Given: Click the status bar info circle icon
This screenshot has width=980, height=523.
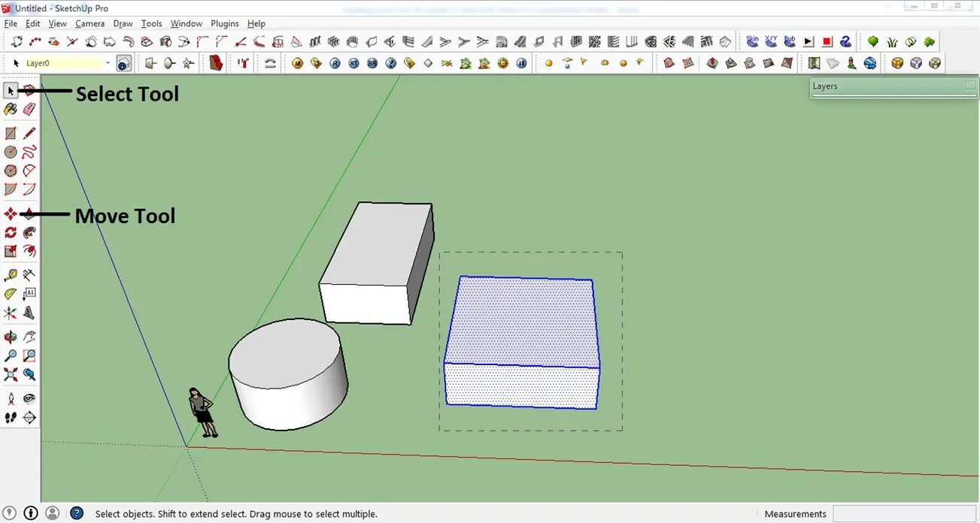Looking at the screenshot, I should click(x=30, y=513).
